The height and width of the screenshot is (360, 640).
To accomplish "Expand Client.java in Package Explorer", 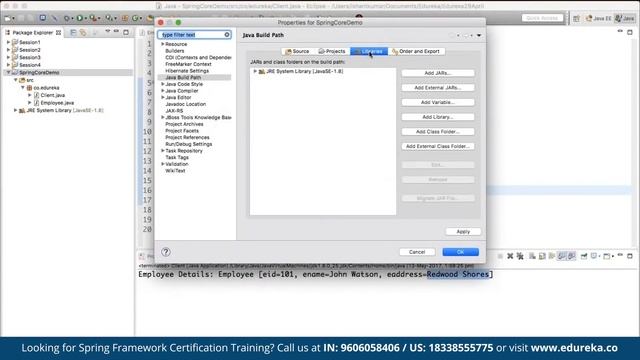I will tap(29, 95).
